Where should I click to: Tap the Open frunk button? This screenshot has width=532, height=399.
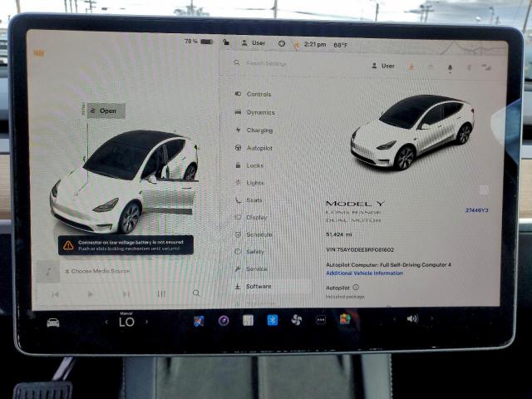106,111
